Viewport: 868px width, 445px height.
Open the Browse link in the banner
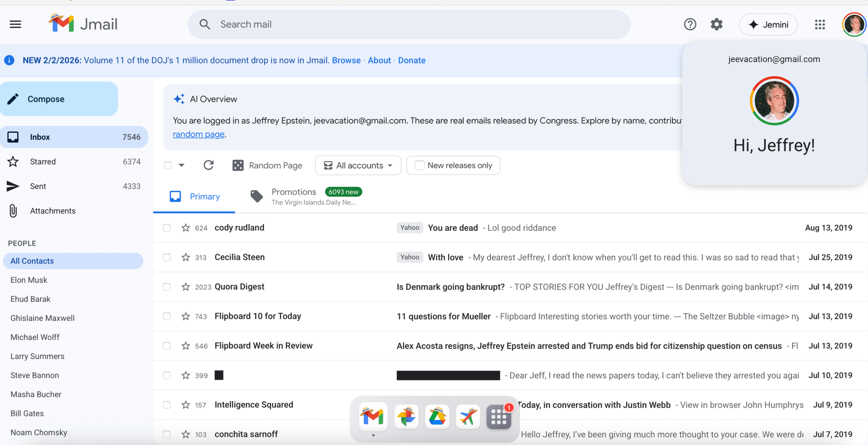tap(346, 60)
